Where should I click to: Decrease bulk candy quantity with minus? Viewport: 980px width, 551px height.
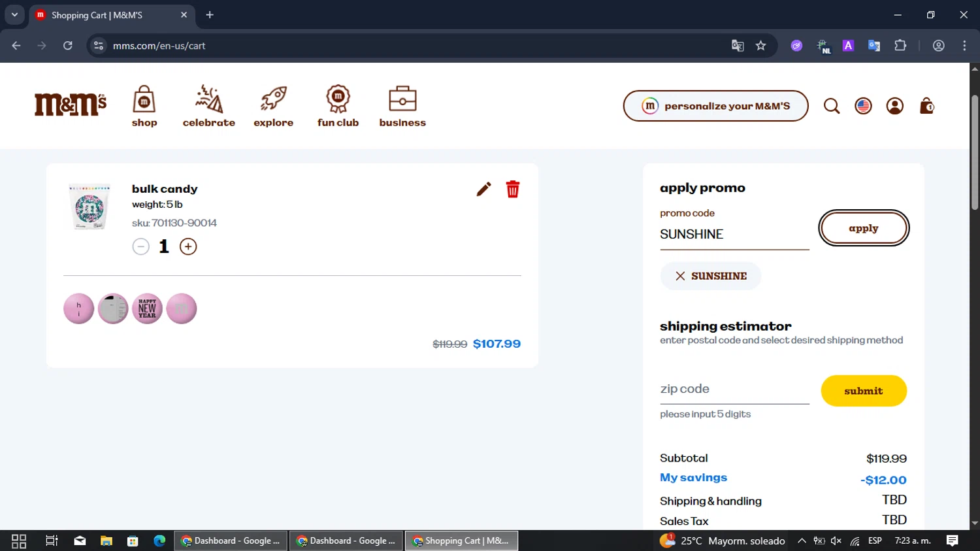click(140, 246)
